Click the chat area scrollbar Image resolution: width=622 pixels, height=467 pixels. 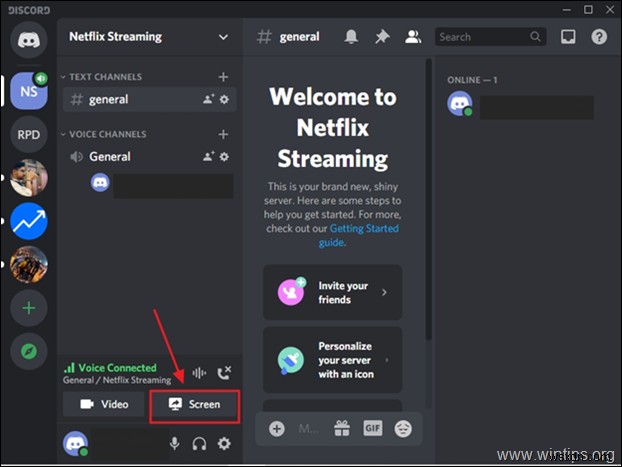click(428, 200)
